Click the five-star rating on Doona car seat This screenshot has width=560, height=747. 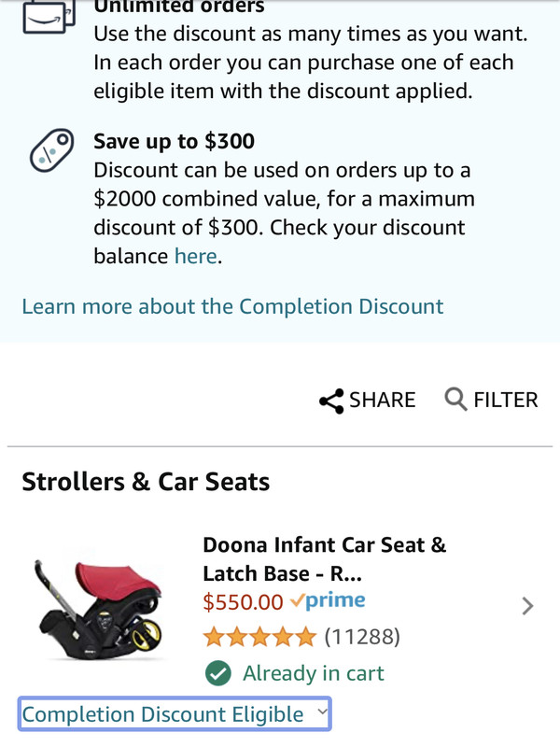259,638
